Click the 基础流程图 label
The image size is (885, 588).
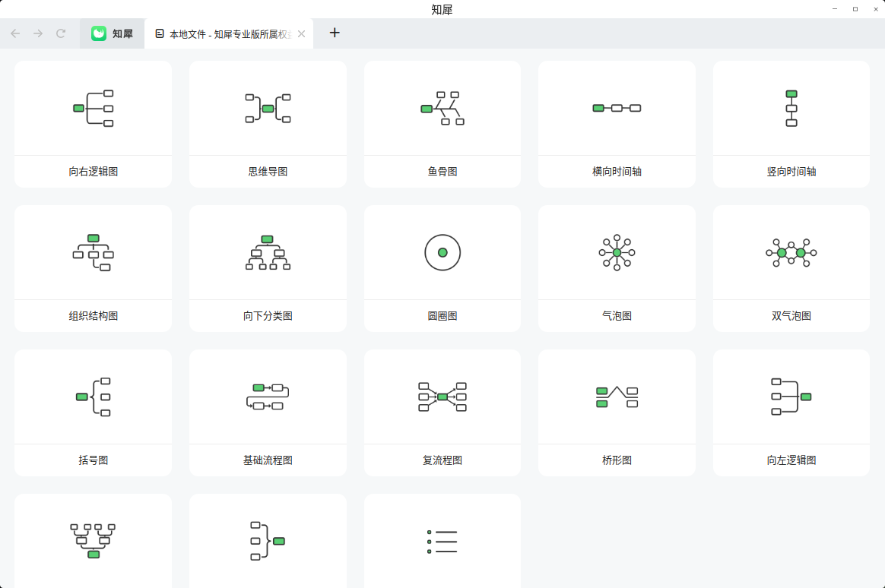268,460
